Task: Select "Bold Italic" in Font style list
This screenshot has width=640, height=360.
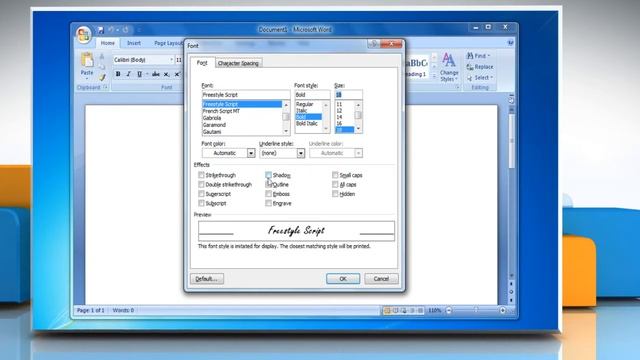Action: point(309,123)
